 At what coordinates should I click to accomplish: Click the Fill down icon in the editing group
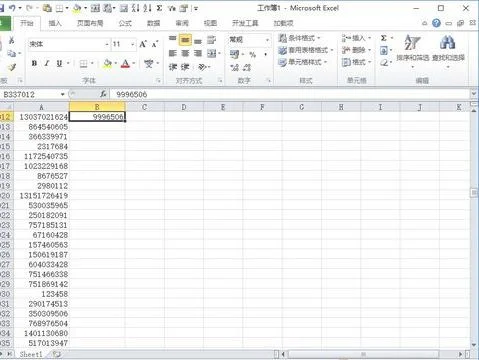point(384,51)
